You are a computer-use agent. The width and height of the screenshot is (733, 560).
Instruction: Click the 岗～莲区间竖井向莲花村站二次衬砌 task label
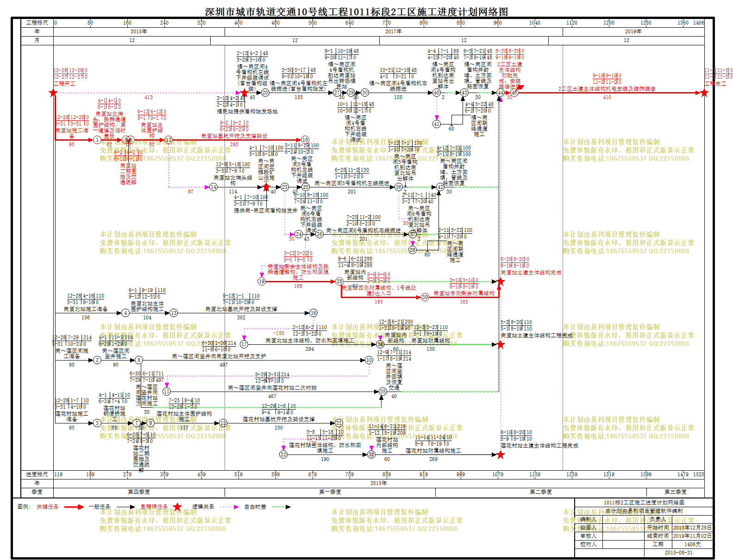(x=272, y=388)
